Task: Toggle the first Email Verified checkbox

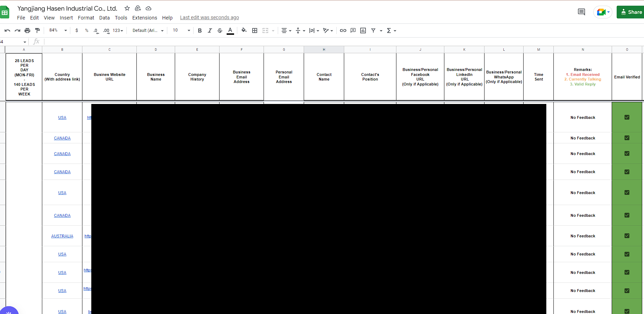Action: coord(627,117)
